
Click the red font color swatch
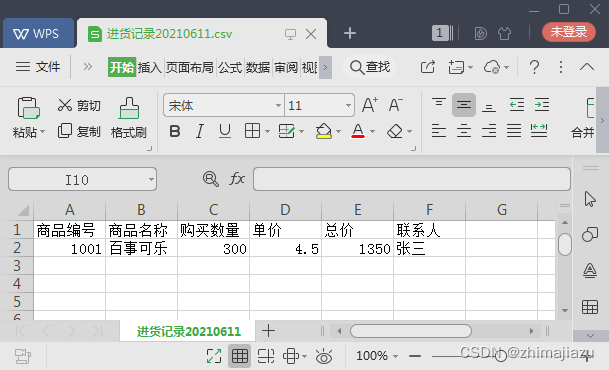358,132
